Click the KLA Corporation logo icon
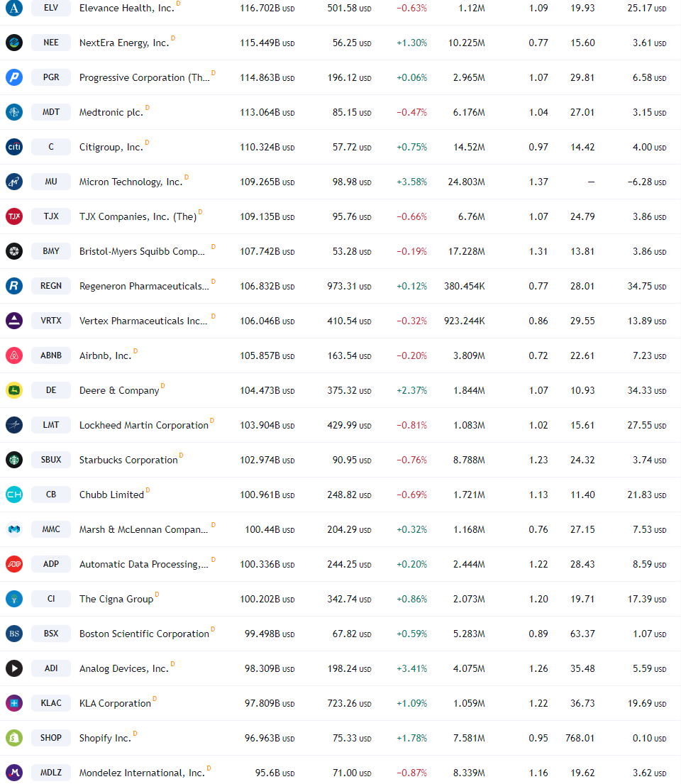 [14, 702]
